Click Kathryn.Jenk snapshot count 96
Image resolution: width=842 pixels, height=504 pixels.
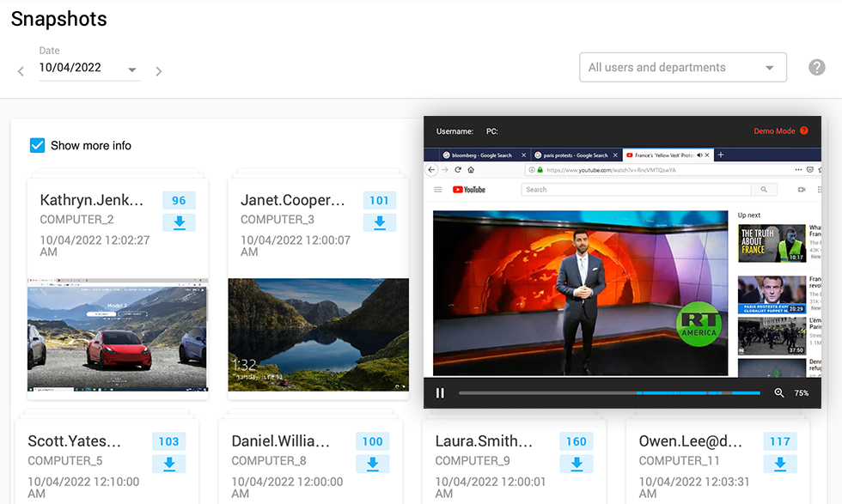tap(179, 201)
